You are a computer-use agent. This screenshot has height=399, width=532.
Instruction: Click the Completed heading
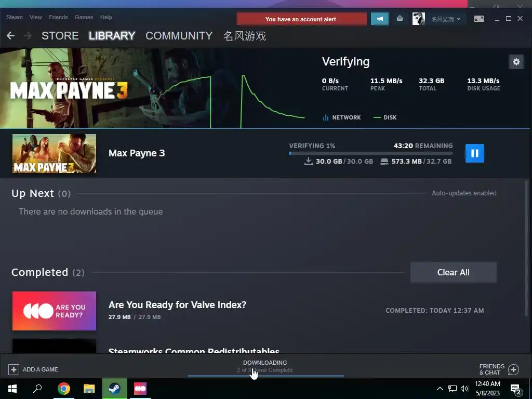tap(39, 272)
